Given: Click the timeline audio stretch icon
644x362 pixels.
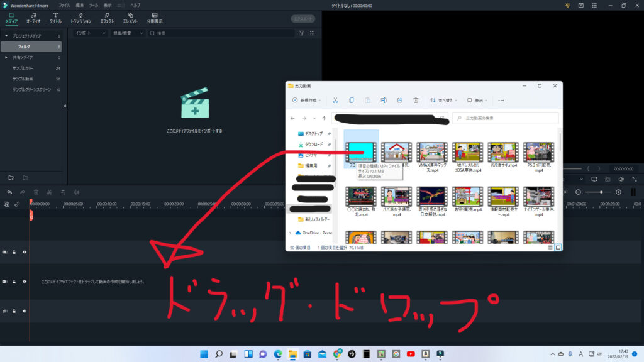Looking at the screenshot, I should tap(76, 192).
